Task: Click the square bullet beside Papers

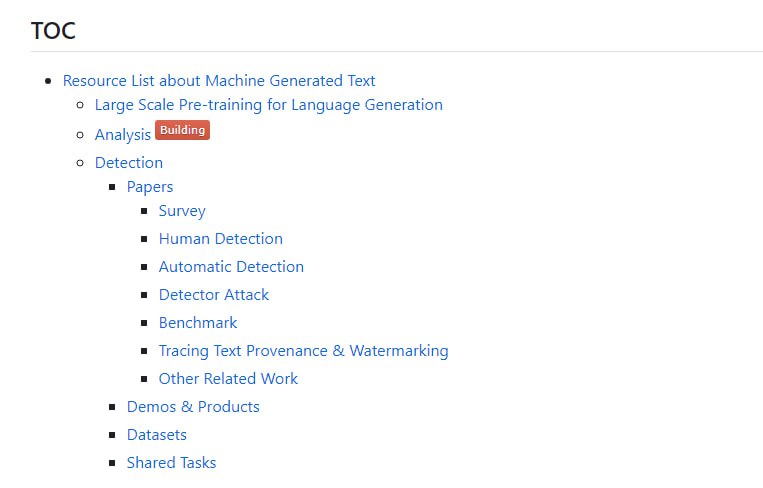Action: pyautogui.click(x=112, y=187)
